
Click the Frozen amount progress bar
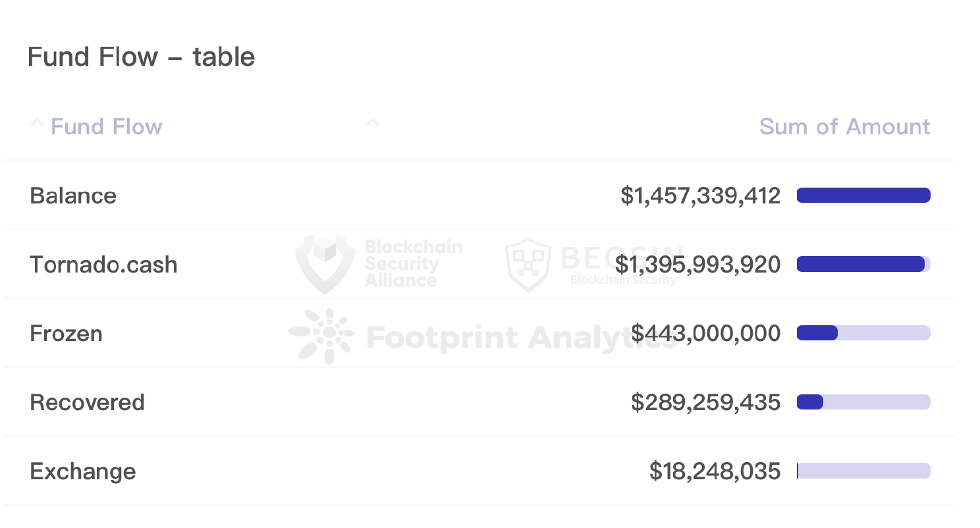click(863, 333)
